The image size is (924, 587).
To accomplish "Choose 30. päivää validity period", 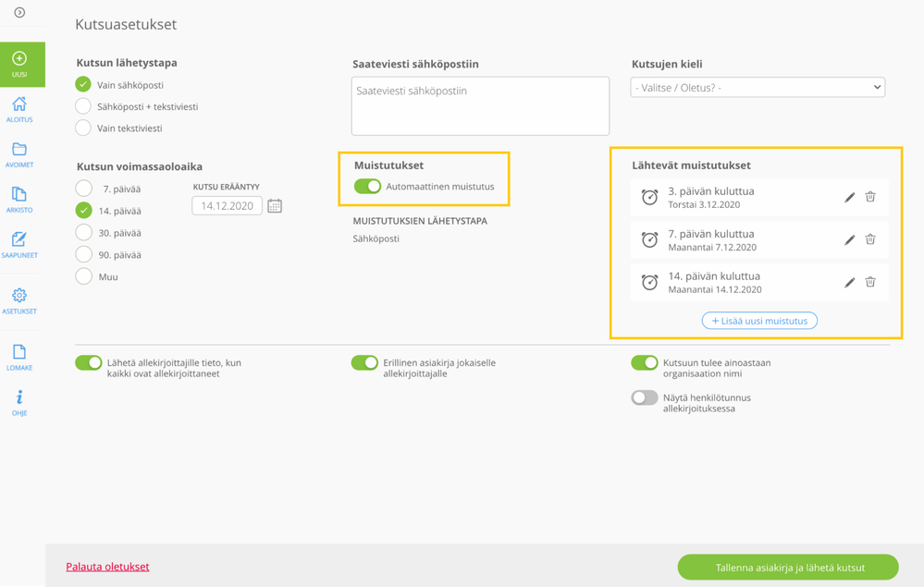I will click(83, 233).
